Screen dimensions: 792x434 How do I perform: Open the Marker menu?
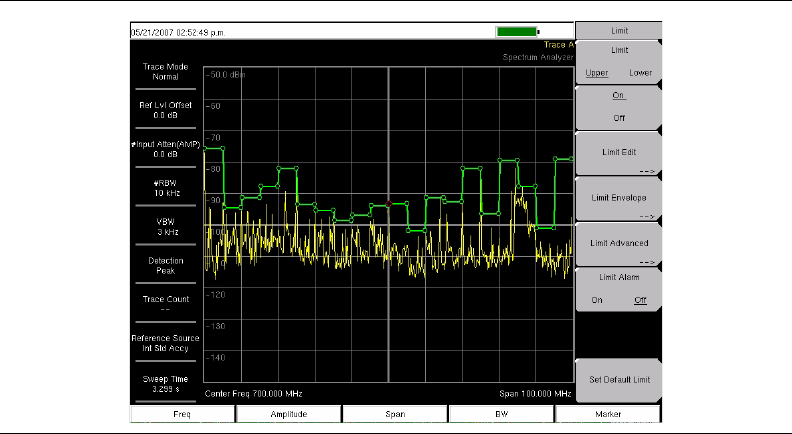point(608,414)
